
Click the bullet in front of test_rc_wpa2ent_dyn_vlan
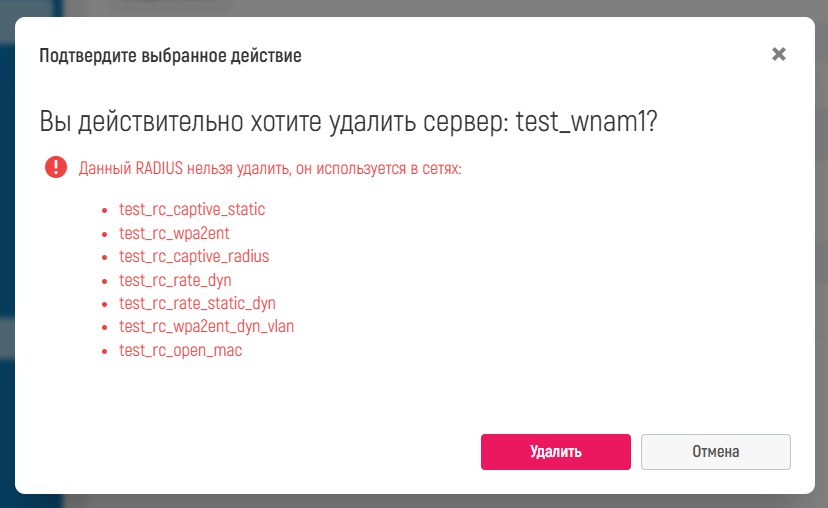click(x=104, y=327)
